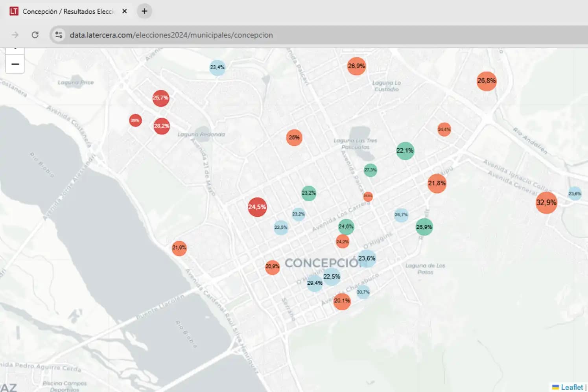Select the orange 21,9% marker by the river
The image size is (588, 392).
click(x=179, y=248)
